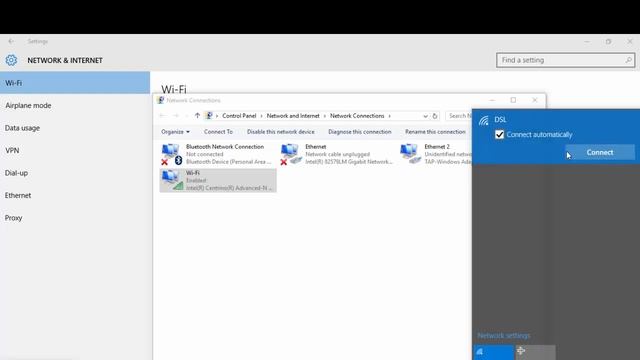Refresh the Network Connections folder

pyautogui.click(x=435, y=116)
